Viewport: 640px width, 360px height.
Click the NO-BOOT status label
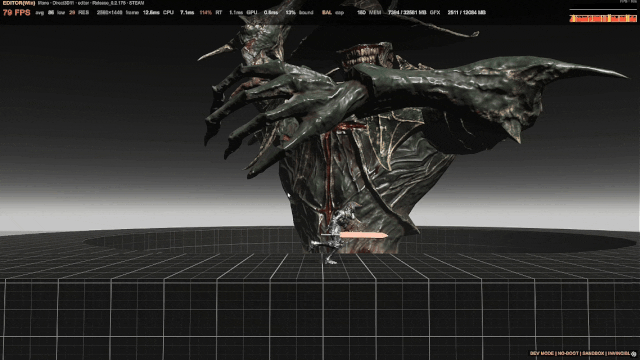point(568,353)
